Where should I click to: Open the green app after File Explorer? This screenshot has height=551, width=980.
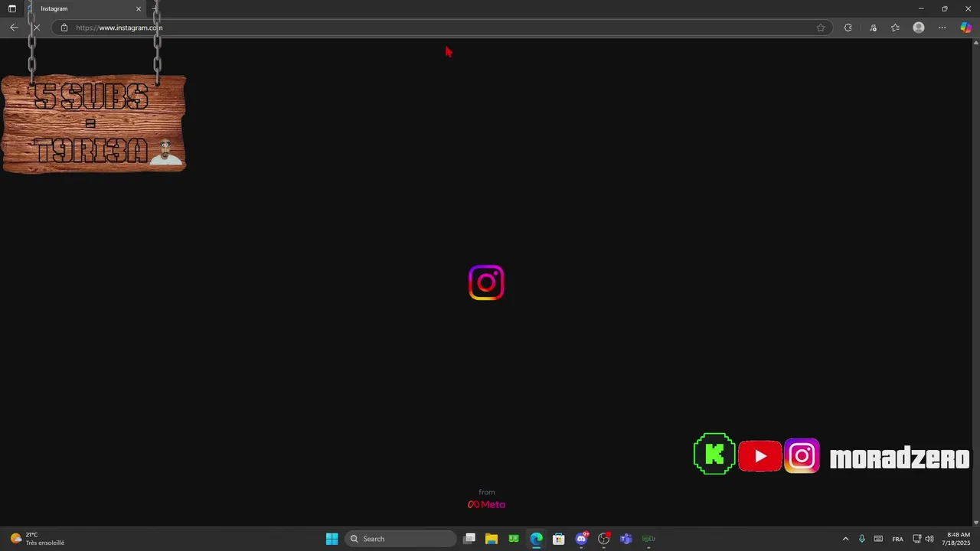coord(514,539)
